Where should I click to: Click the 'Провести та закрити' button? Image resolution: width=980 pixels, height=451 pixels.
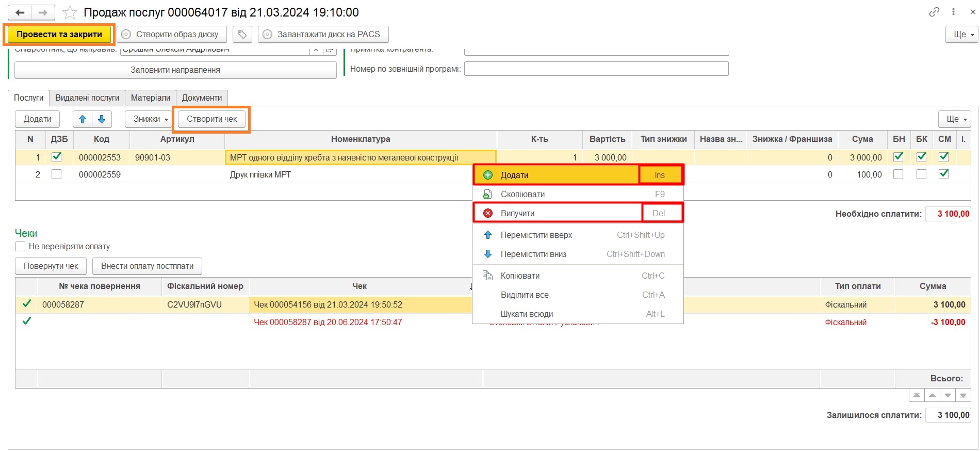click(59, 35)
